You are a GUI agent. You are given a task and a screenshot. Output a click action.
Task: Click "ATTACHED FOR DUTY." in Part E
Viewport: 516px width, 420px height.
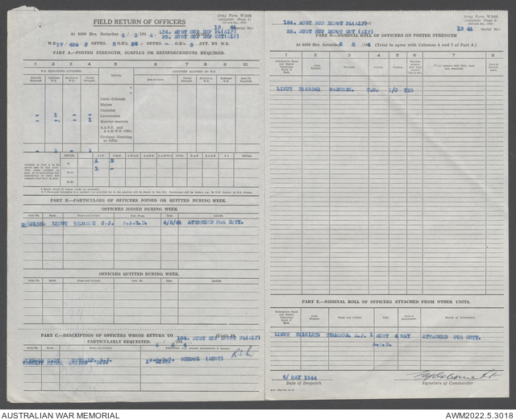coord(451,337)
